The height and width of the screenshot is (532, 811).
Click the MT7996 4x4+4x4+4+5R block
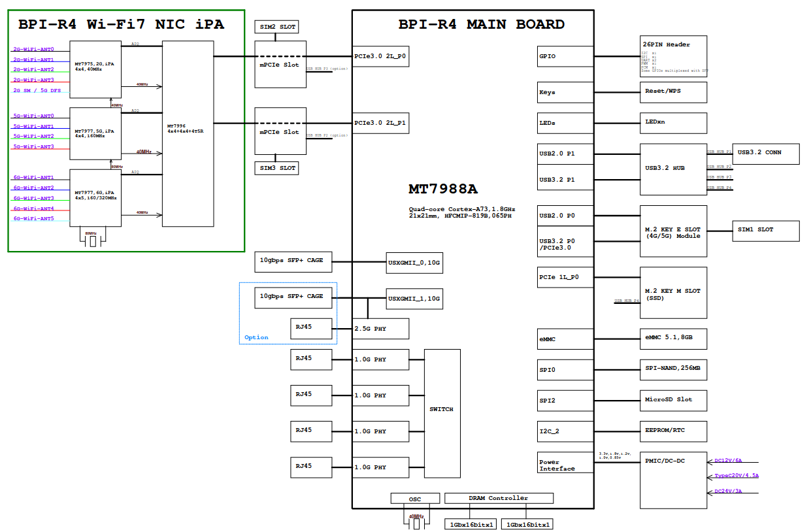coord(188,133)
